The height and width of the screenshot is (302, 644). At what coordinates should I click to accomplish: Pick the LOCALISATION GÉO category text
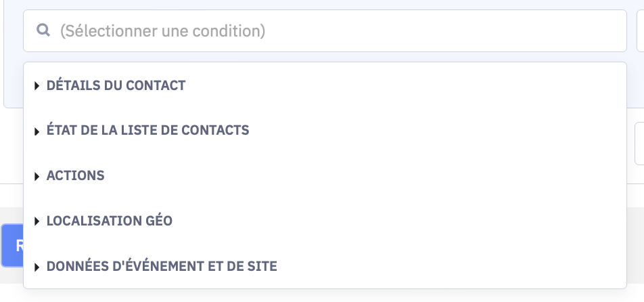(110, 221)
